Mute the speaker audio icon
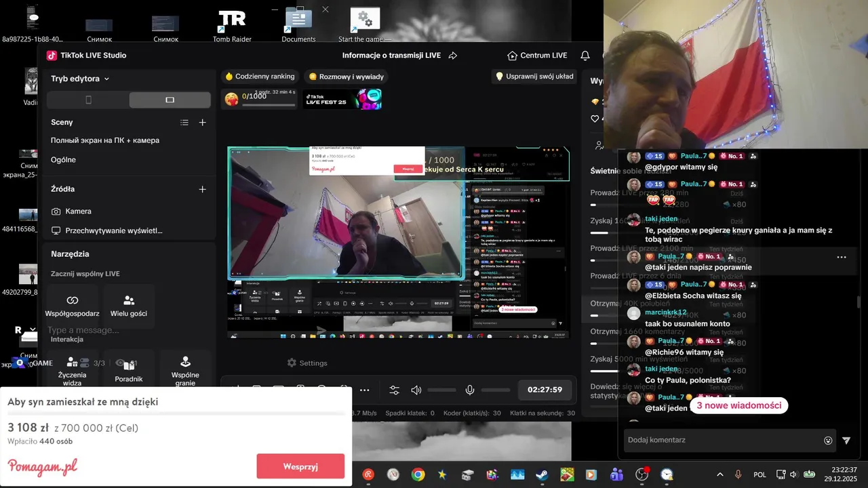The height and width of the screenshot is (488, 868). (x=416, y=390)
